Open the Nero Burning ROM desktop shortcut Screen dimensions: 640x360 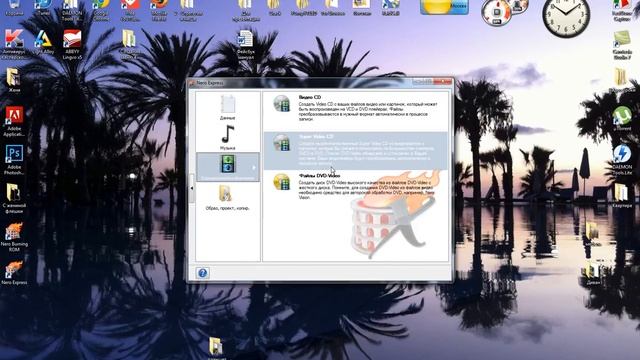pos(14,237)
